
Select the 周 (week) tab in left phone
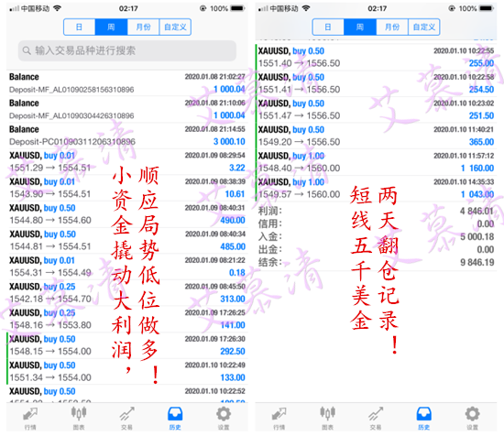click(x=111, y=27)
